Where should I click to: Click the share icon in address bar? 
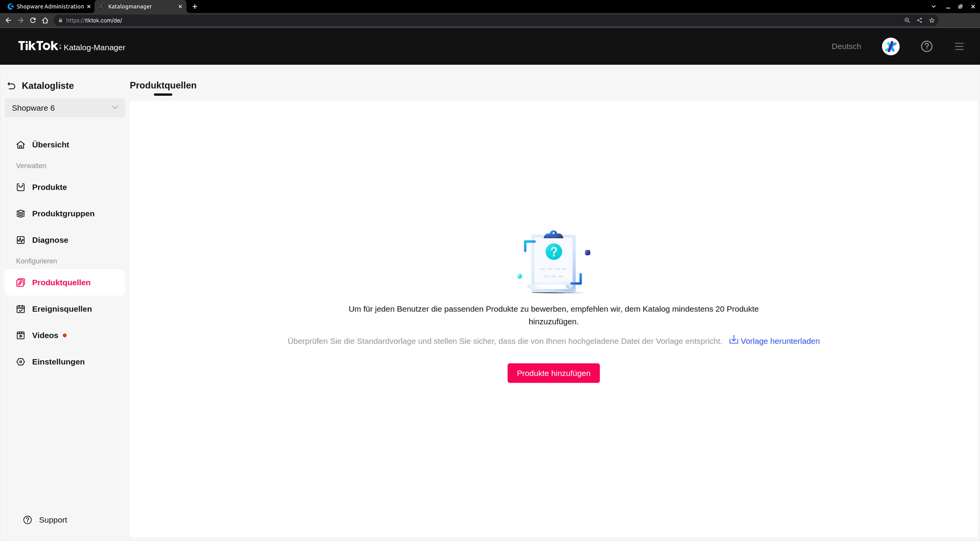[919, 20]
